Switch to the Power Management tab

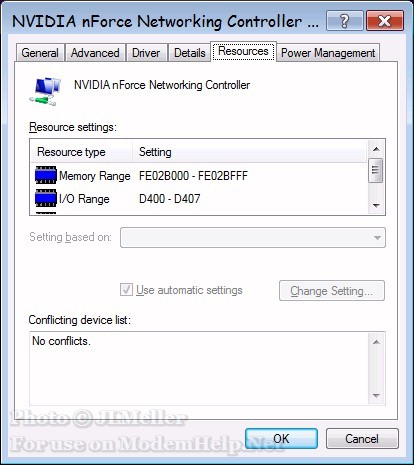pos(328,53)
